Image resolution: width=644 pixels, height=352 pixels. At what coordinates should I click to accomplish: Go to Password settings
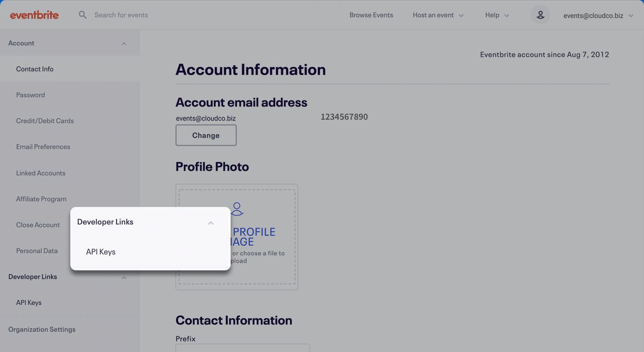point(30,95)
